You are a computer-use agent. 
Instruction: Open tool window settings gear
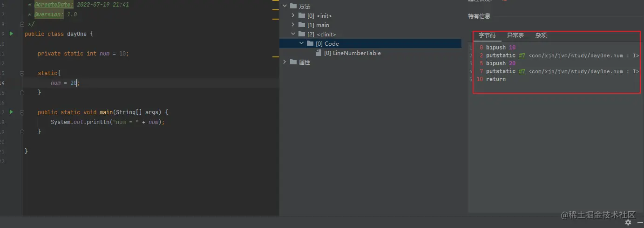click(628, 222)
